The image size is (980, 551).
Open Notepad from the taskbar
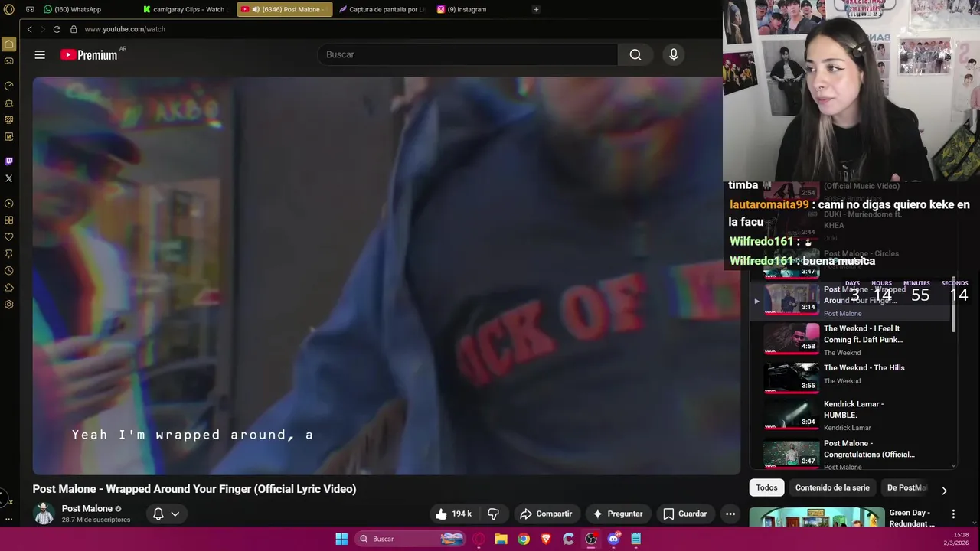(x=635, y=539)
